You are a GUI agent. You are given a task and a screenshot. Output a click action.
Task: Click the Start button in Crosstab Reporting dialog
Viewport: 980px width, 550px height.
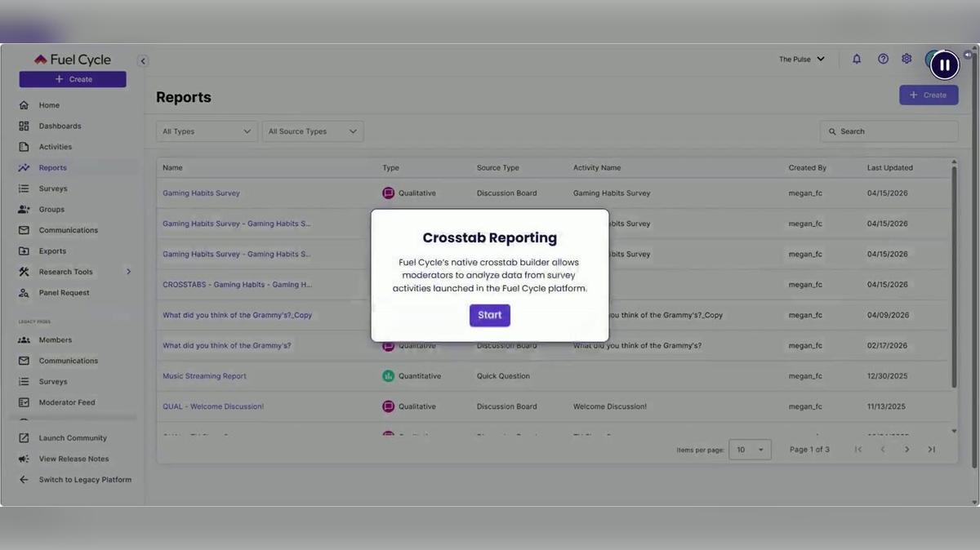[490, 315]
